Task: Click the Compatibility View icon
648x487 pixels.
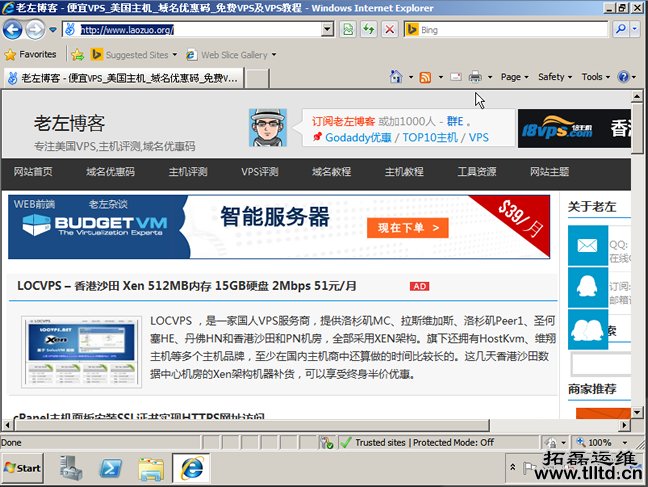Action: tap(348, 30)
